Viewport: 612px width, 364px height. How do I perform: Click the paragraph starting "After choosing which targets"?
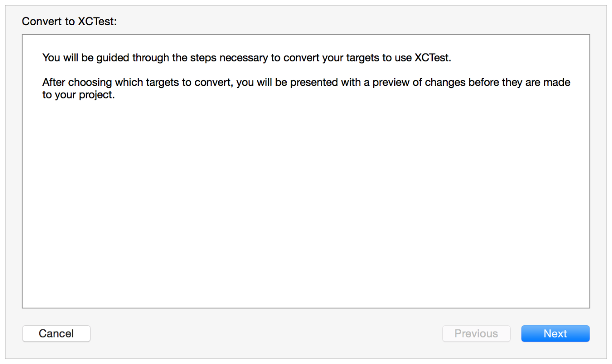306,89
